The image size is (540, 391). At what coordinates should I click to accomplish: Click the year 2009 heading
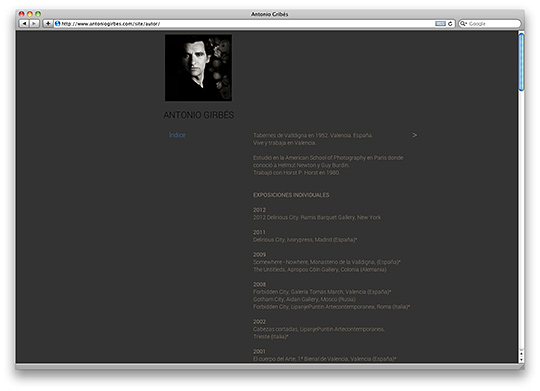tap(259, 255)
